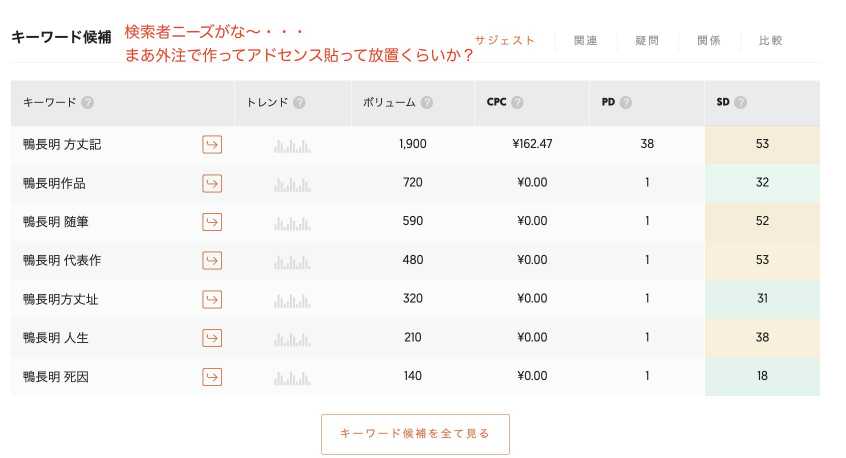This screenshot has width=846, height=458.
Task: Show help for SD column
Action: point(741,102)
